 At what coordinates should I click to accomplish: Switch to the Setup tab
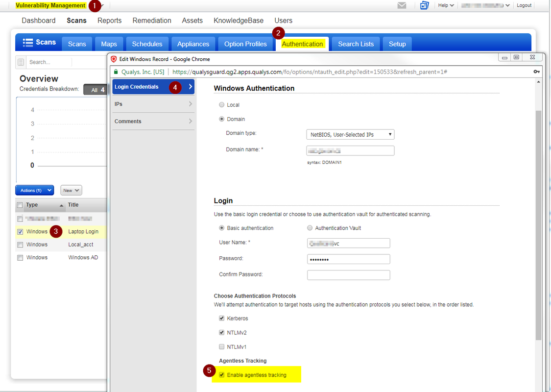[x=397, y=44]
